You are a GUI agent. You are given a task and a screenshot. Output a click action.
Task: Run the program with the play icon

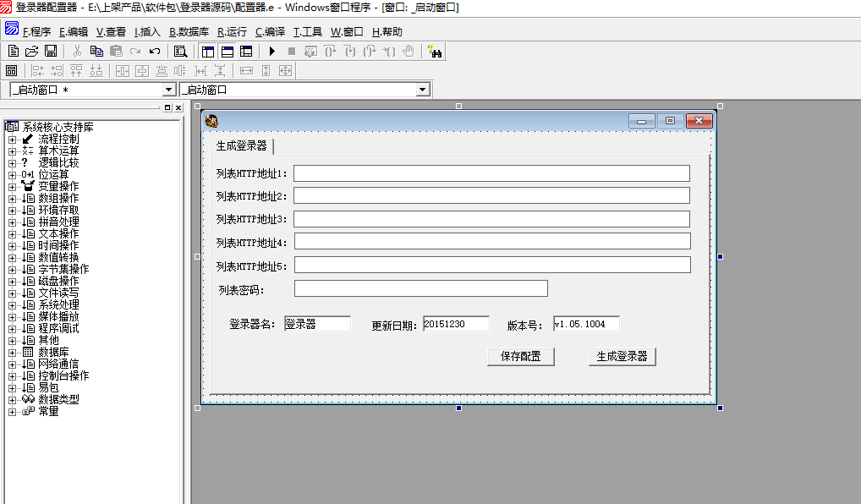pyautogui.click(x=271, y=52)
